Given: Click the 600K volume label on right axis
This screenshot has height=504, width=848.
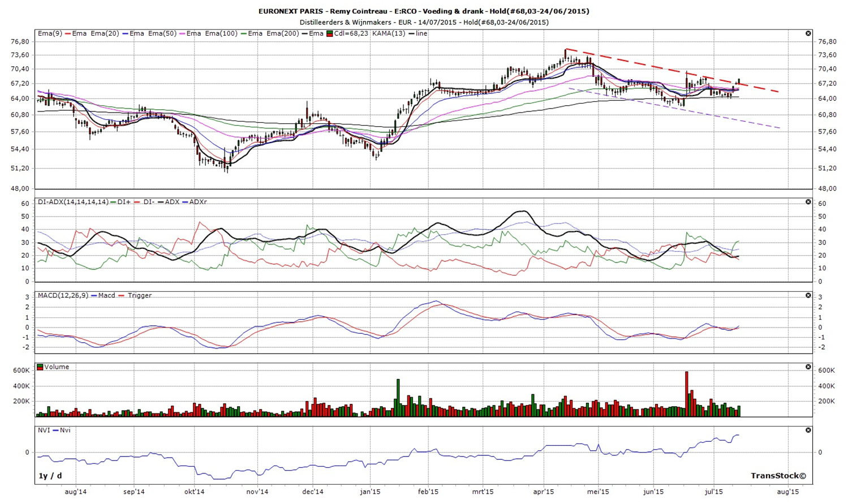Looking at the screenshot, I should pyautogui.click(x=827, y=371).
